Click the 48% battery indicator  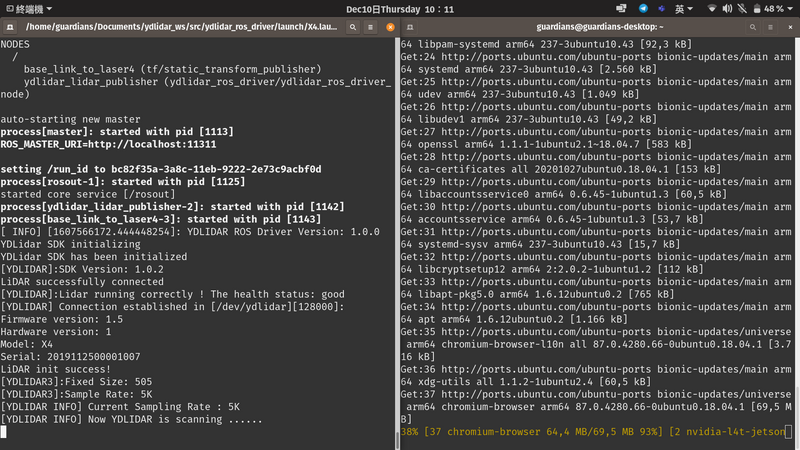click(x=768, y=9)
